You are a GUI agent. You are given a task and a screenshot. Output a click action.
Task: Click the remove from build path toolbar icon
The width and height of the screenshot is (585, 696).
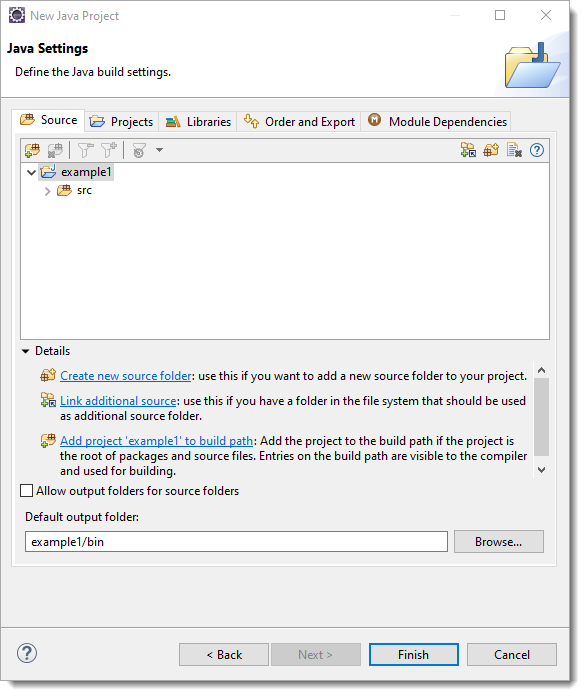pos(55,150)
